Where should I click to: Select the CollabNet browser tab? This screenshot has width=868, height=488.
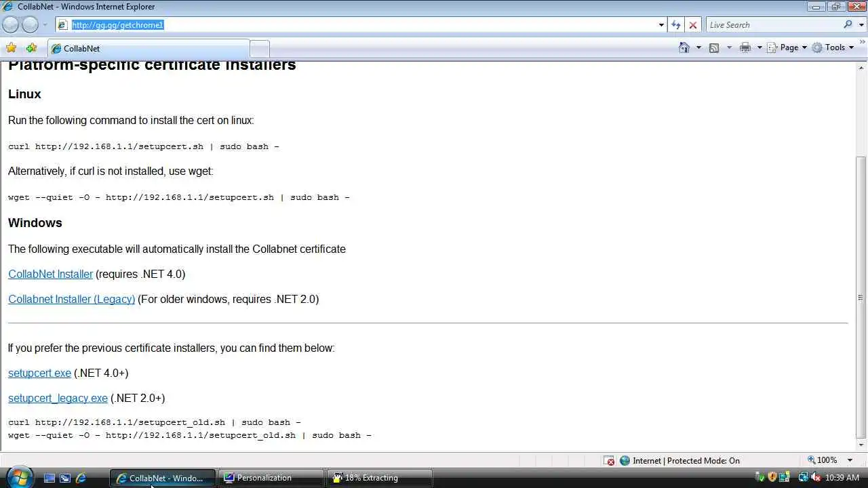pos(148,49)
